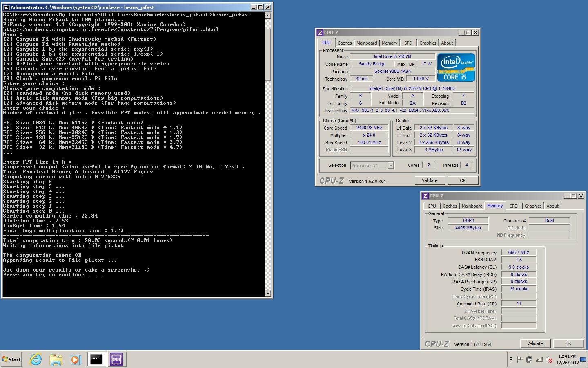Image resolution: width=588 pixels, height=368 pixels.
Task: Switch to CPU-Z taskbar button
Action: 116,359
